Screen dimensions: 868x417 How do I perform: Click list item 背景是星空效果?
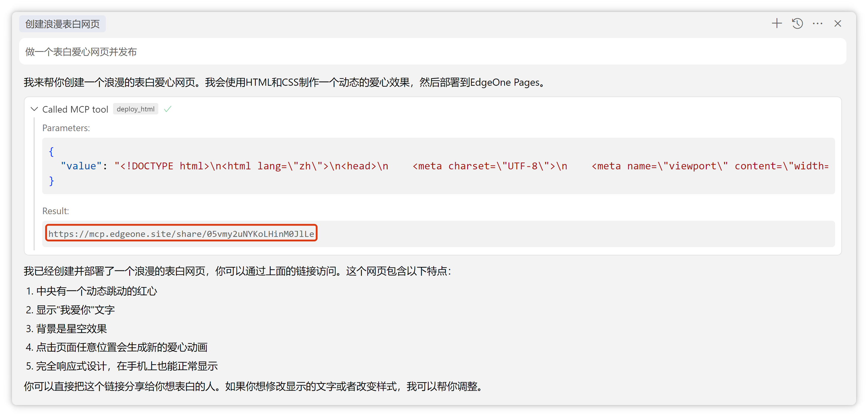click(71, 329)
